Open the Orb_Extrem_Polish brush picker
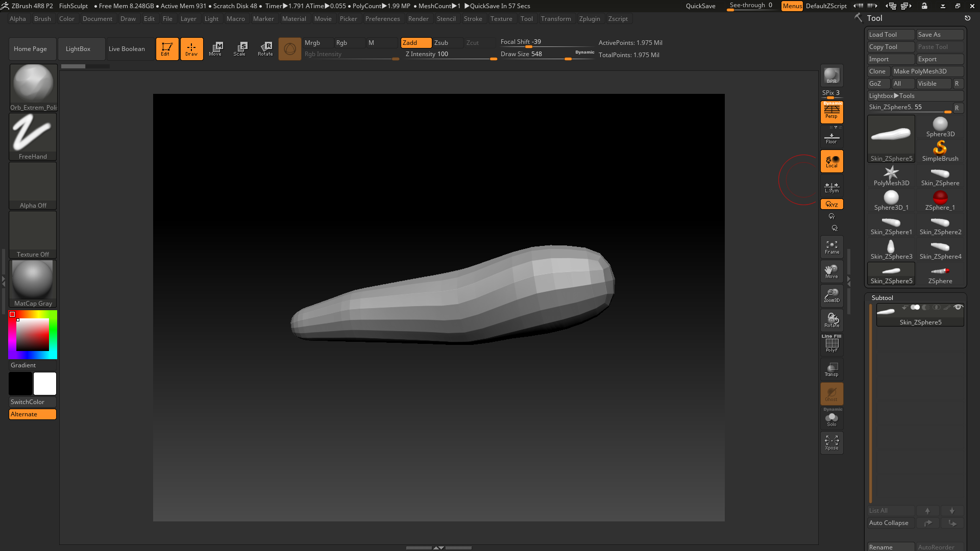This screenshot has height=551, width=980. pos(33,87)
